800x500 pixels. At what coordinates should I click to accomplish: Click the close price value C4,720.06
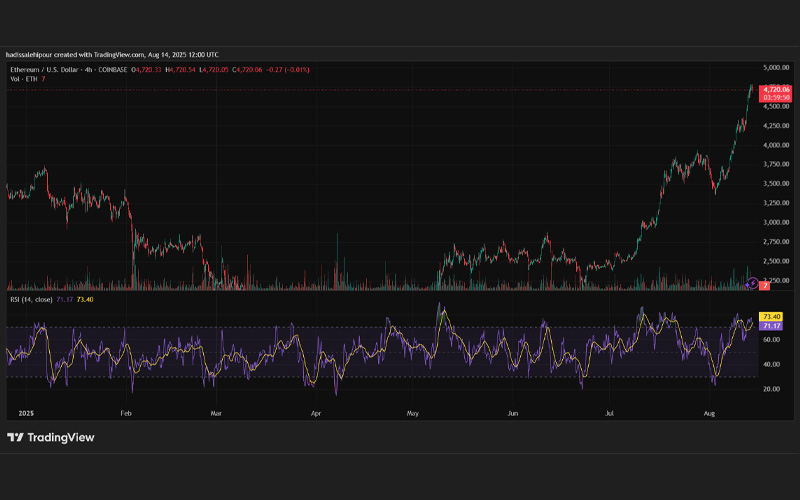pos(247,70)
